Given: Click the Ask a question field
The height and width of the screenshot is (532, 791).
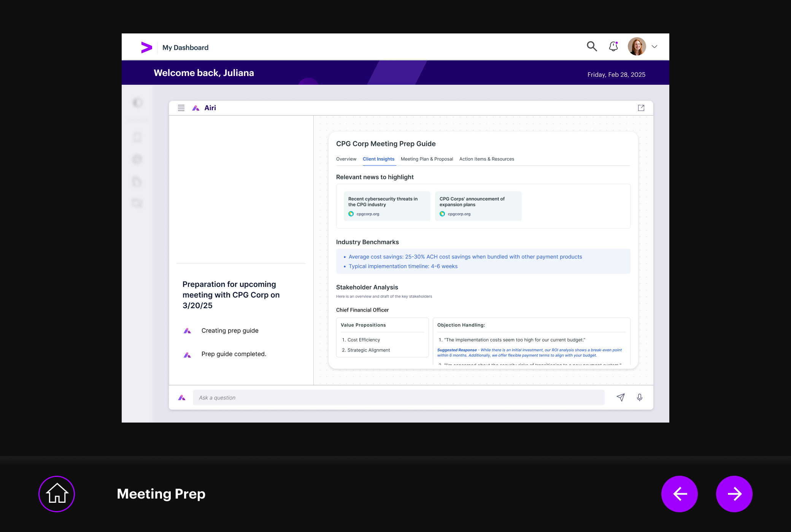Looking at the screenshot, I should 398,397.
